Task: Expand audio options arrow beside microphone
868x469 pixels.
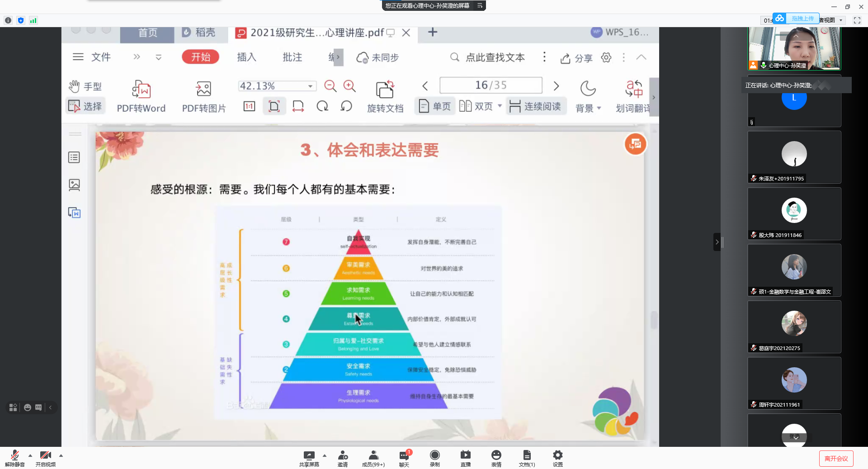Action: coord(30,455)
